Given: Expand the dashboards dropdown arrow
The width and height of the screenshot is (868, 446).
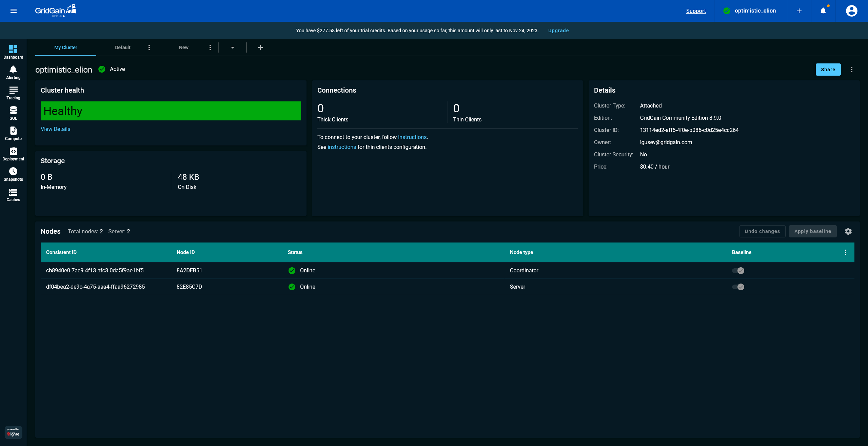Looking at the screenshot, I should tap(233, 47).
